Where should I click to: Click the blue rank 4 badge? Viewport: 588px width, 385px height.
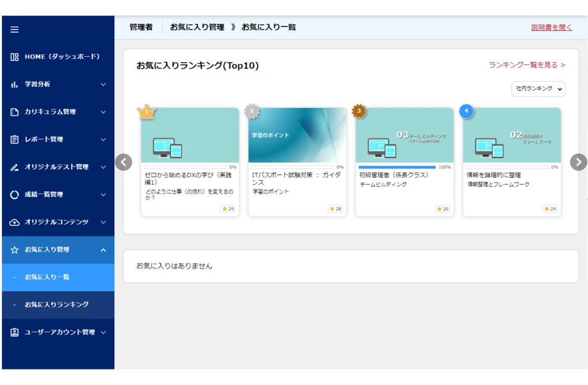[466, 111]
